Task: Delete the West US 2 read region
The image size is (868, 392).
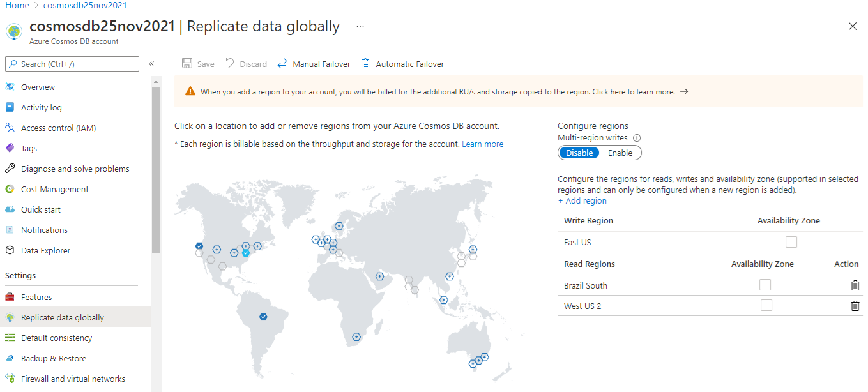Action: (x=855, y=306)
